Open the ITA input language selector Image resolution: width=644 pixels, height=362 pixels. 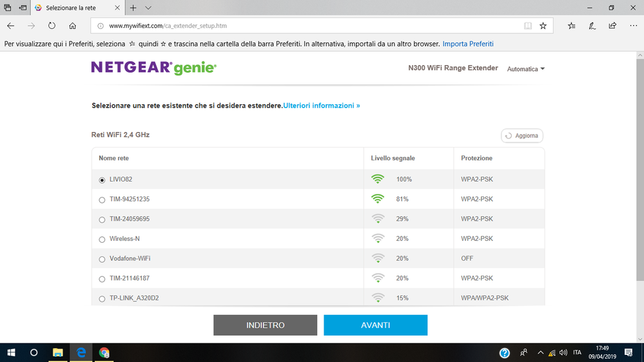point(578,352)
